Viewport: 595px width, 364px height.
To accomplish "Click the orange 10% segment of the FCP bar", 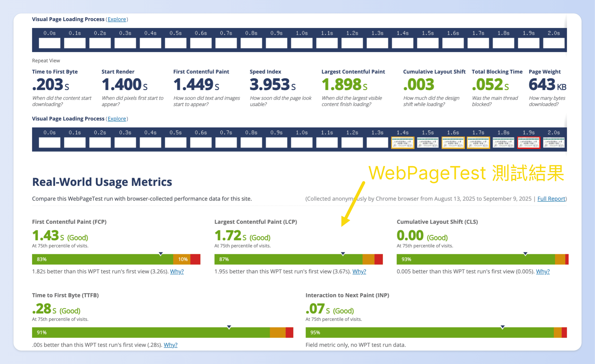I will pos(182,259).
